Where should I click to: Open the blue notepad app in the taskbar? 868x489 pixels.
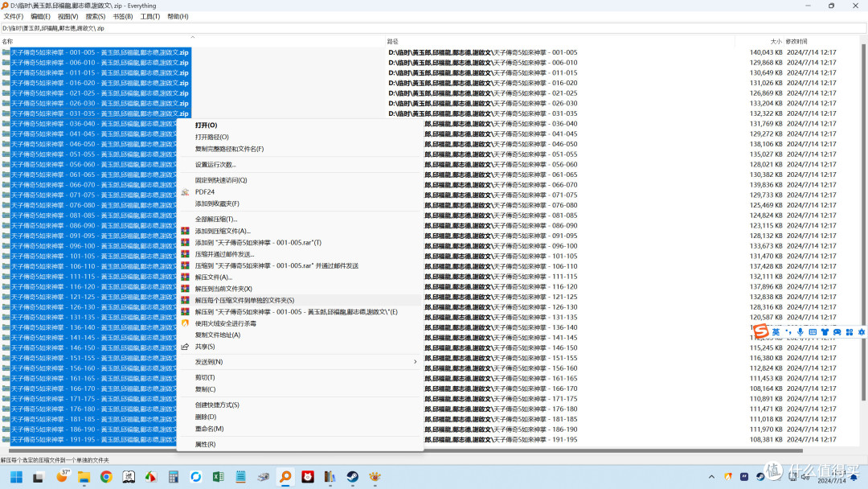click(240, 477)
